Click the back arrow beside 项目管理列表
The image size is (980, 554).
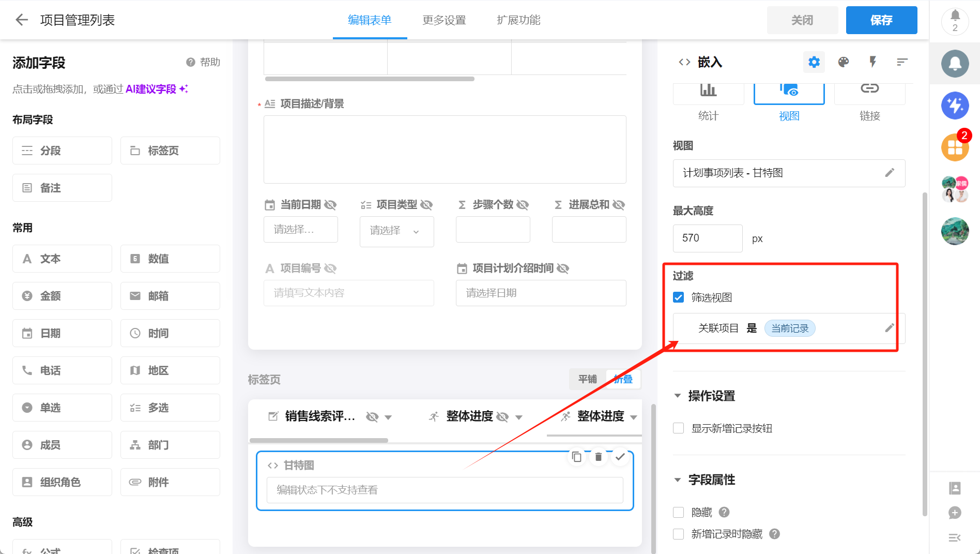pos(22,20)
